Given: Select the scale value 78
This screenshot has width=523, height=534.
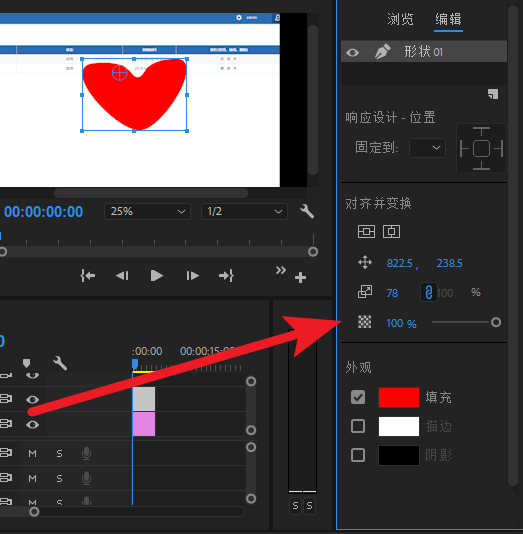Looking at the screenshot, I should [392, 293].
